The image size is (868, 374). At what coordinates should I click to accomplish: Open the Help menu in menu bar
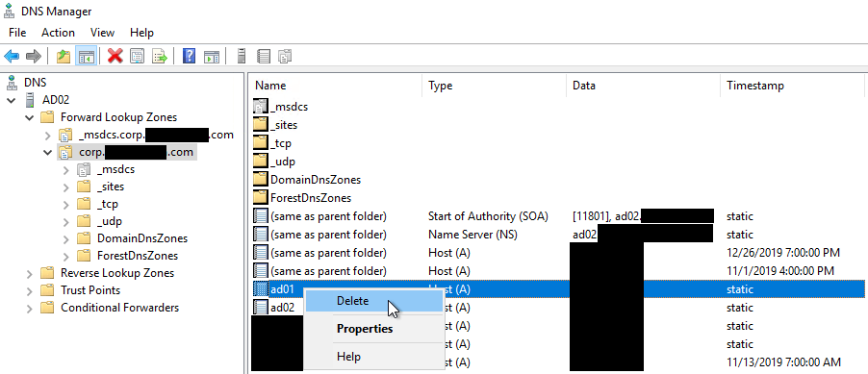tap(141, 33)
